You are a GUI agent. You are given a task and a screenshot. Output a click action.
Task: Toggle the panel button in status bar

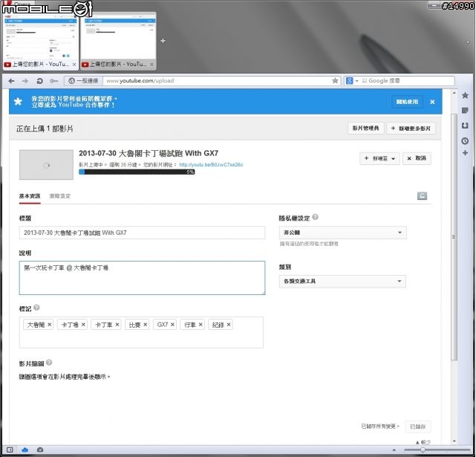click(x=10, y=450)
